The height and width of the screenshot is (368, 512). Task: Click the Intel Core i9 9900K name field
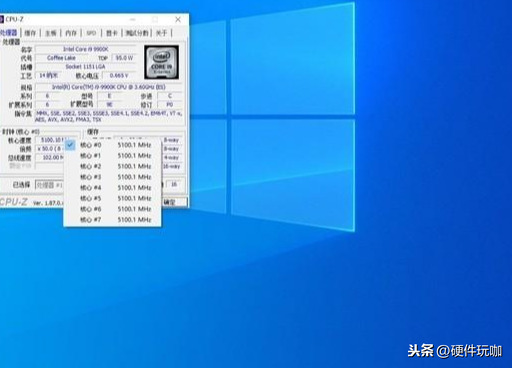pyautogui.click(x=86, y=49)
